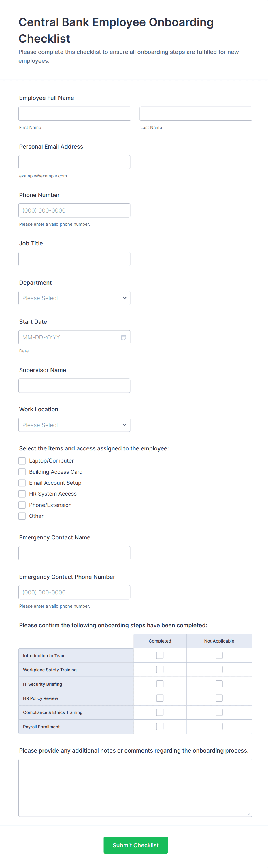Open the Work Location dropdown

(x=74, y=425)
